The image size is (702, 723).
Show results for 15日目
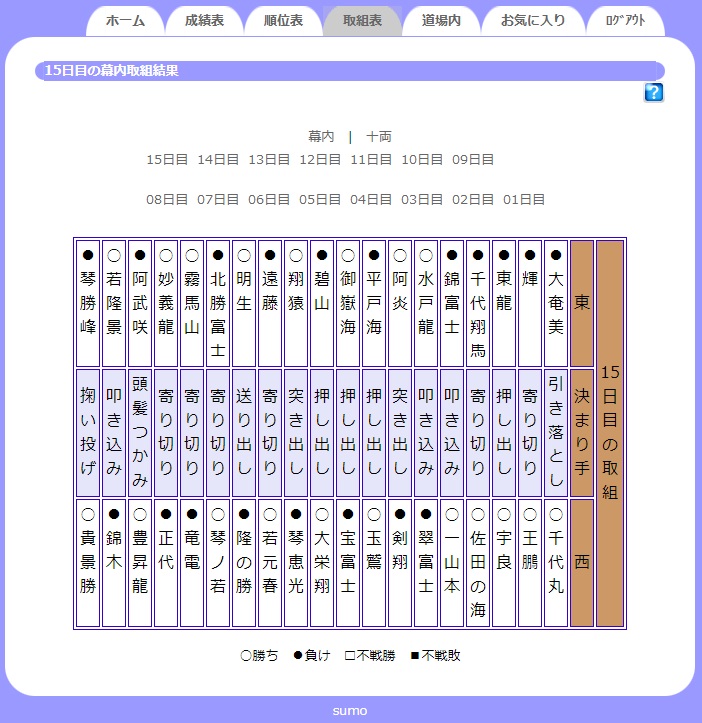pyautogui.click(x=167, y=160)
